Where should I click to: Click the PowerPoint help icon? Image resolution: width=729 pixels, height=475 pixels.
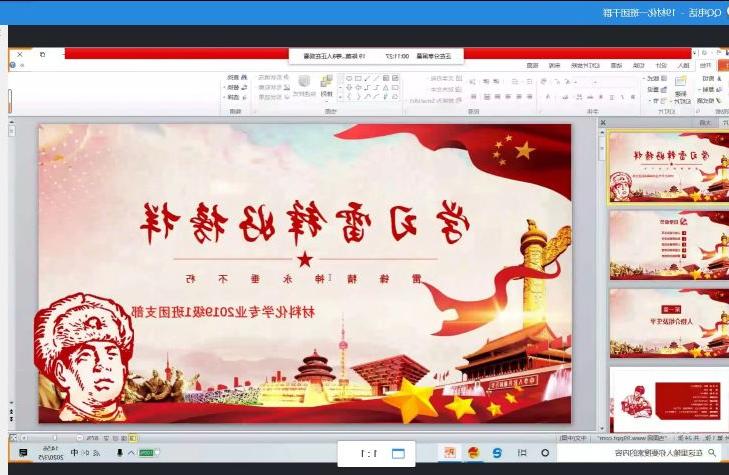13,65
